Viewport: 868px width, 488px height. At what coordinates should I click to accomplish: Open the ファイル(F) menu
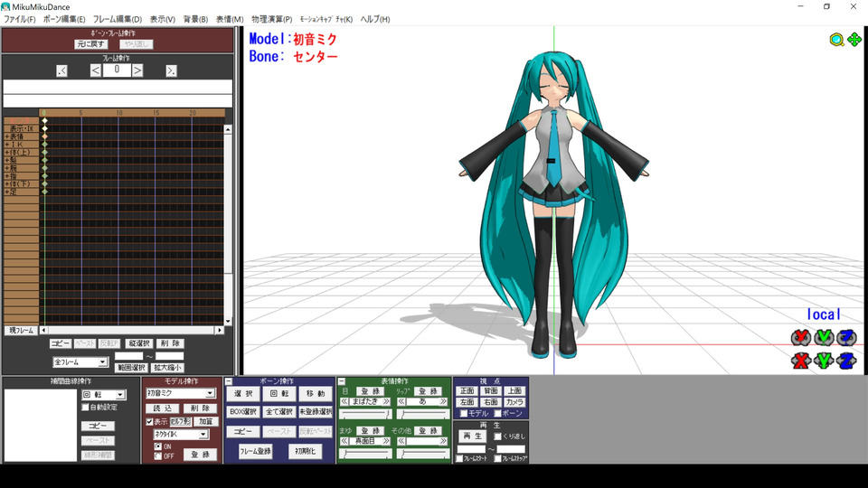click(19, 19)
